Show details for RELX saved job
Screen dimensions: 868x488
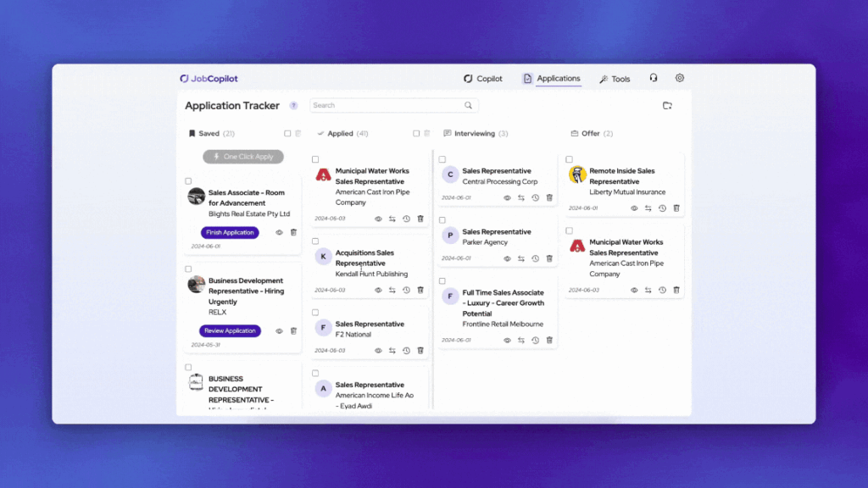(x=279, y=331)
